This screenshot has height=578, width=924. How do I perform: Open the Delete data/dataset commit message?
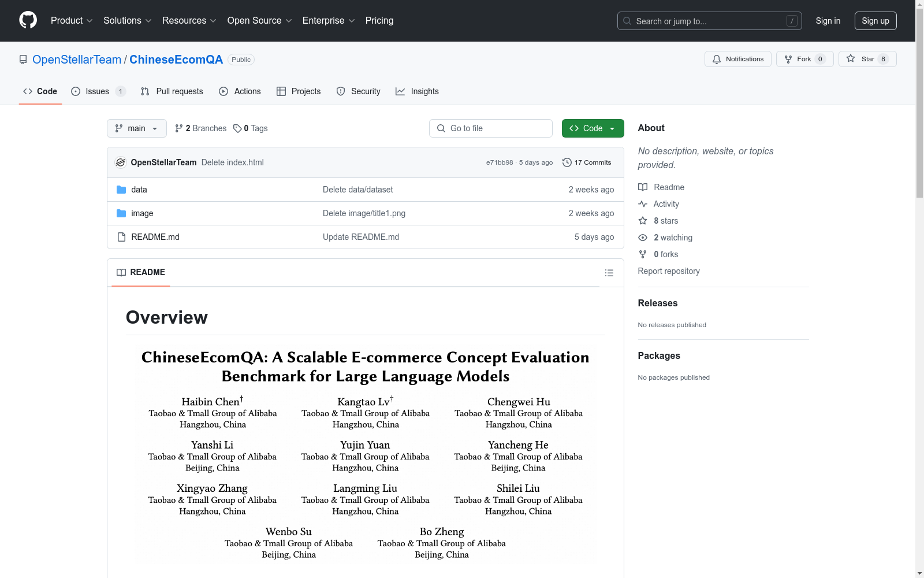(x=358, y=190)
